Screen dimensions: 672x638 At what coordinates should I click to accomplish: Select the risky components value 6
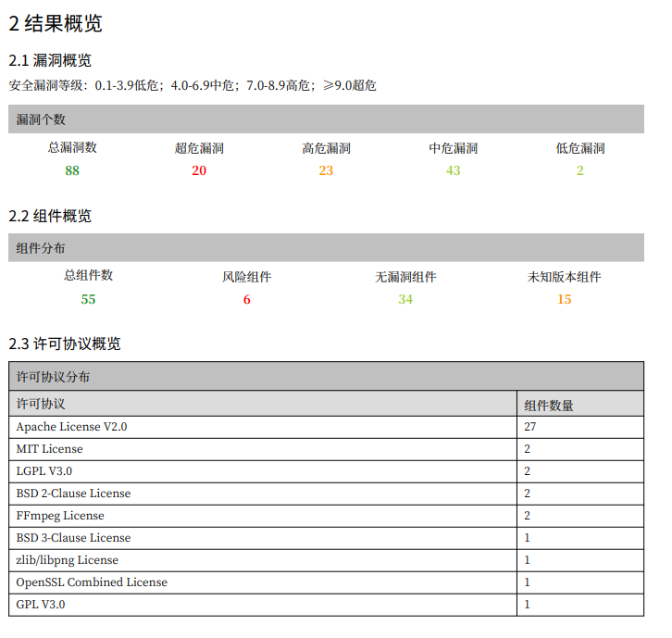247,299
